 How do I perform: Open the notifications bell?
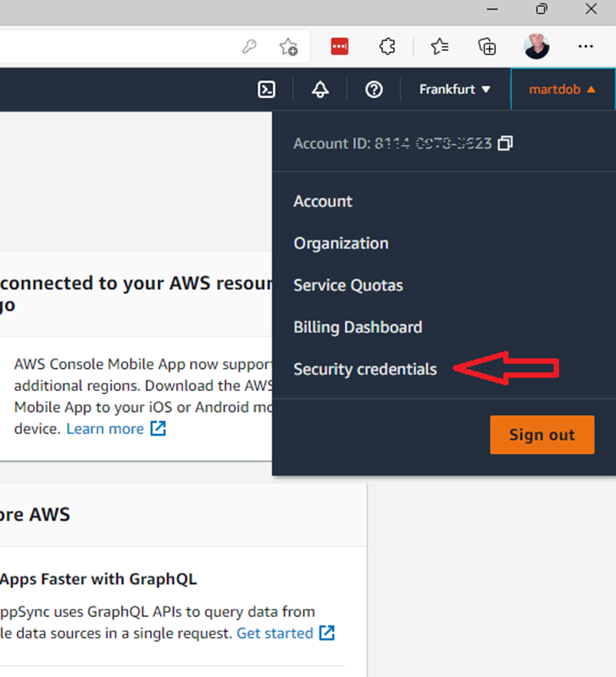[320, 90]
